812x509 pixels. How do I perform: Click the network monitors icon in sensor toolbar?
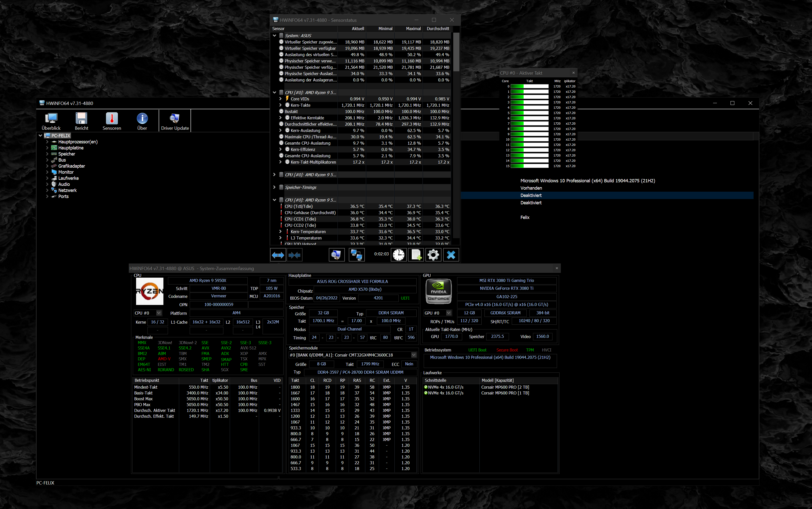point(356,255)
